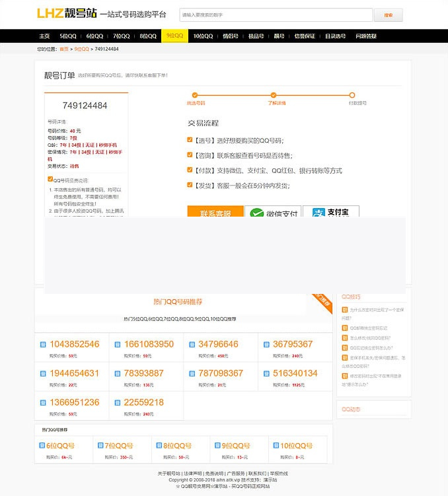Toggle the QQ号码免责说明 checkbox

pos(50,179)
